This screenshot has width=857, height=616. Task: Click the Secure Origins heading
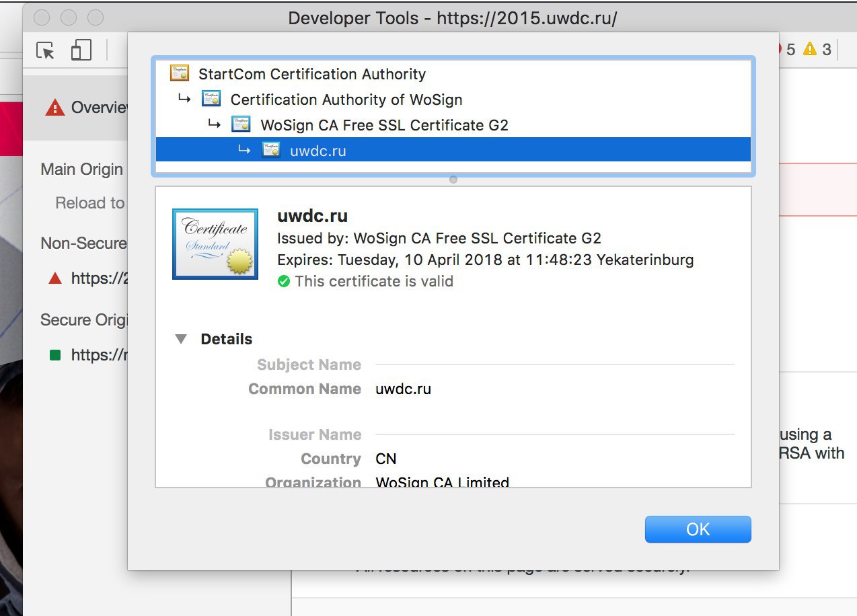pyautogui.click(x=84, y=319)
